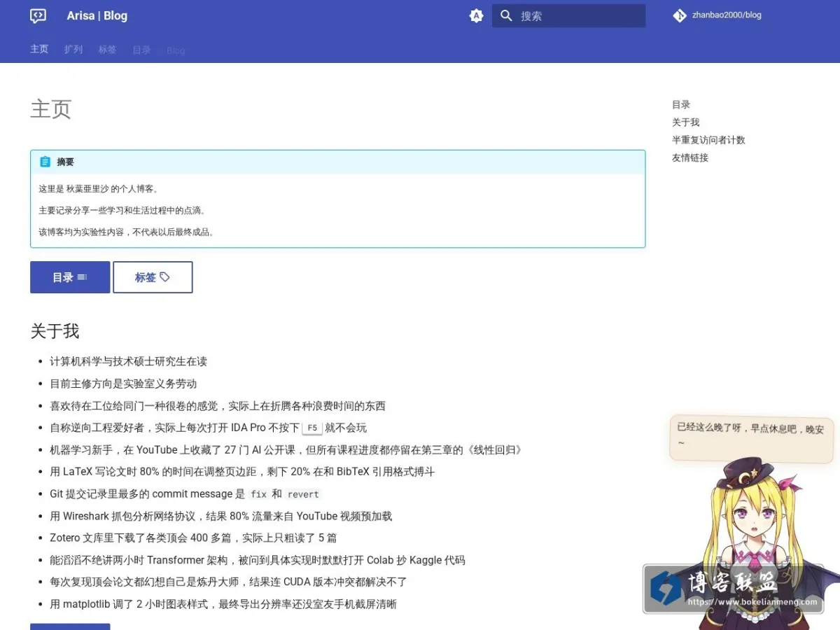Jump to 关于我 in table of contents

click(686, 122)
